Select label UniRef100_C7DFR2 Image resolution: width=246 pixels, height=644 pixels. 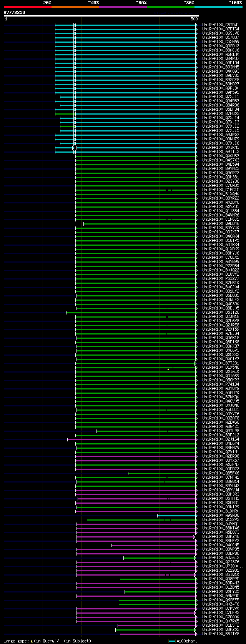click(221, 612)
